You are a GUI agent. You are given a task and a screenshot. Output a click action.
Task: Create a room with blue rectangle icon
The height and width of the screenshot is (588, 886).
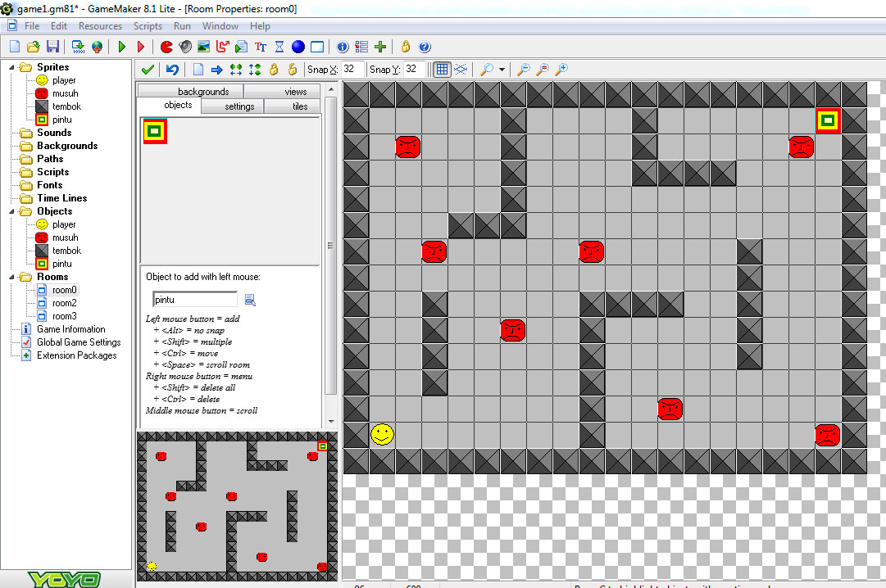pos(317,47)
